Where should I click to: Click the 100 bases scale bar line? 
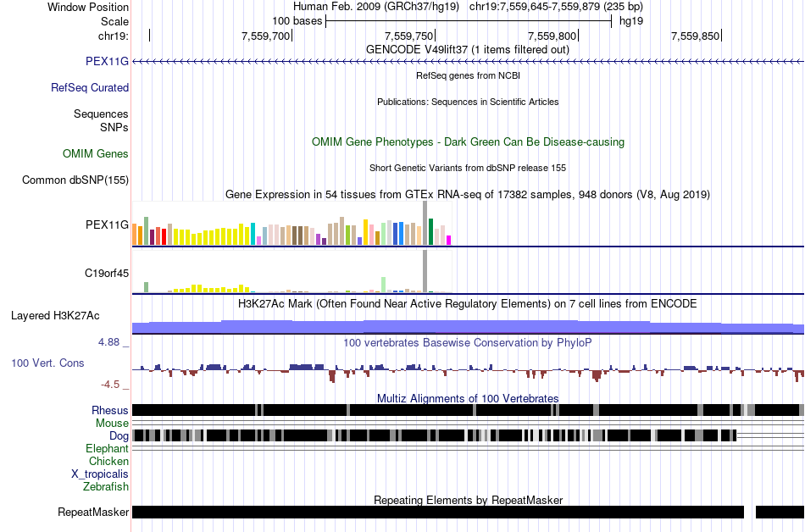point(469,21)
